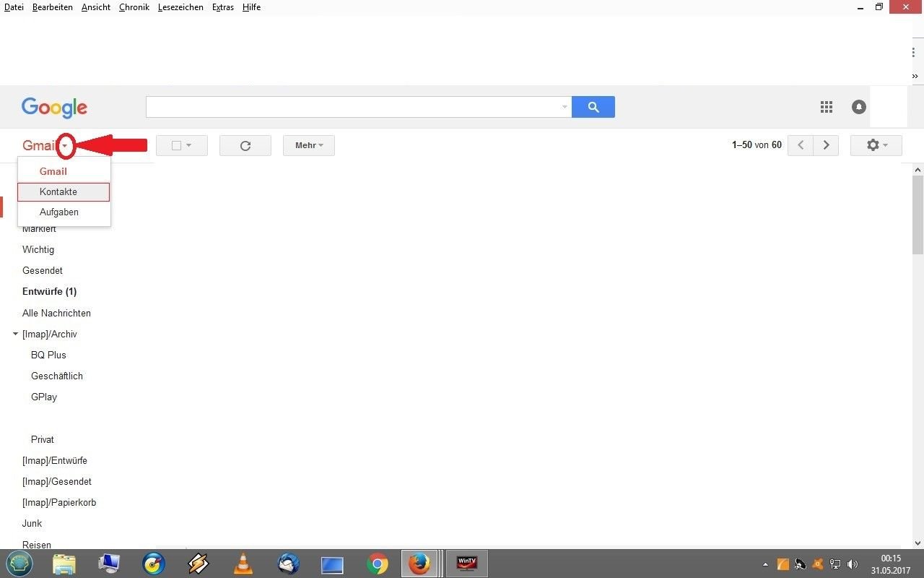Open Google notifications bell
The width and height of the screenshot is (924, 578).
pos(858,107)
